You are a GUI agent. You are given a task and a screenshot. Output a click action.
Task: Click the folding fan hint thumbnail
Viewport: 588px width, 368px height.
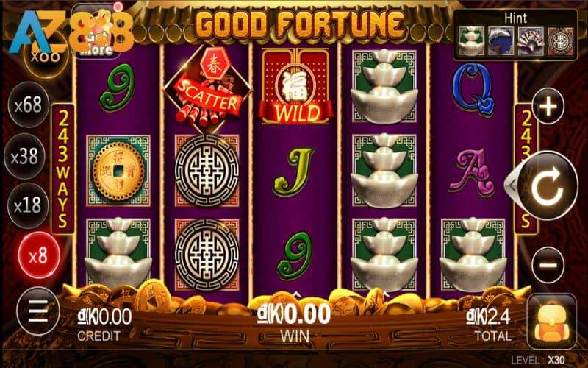[x=531, y=42]
